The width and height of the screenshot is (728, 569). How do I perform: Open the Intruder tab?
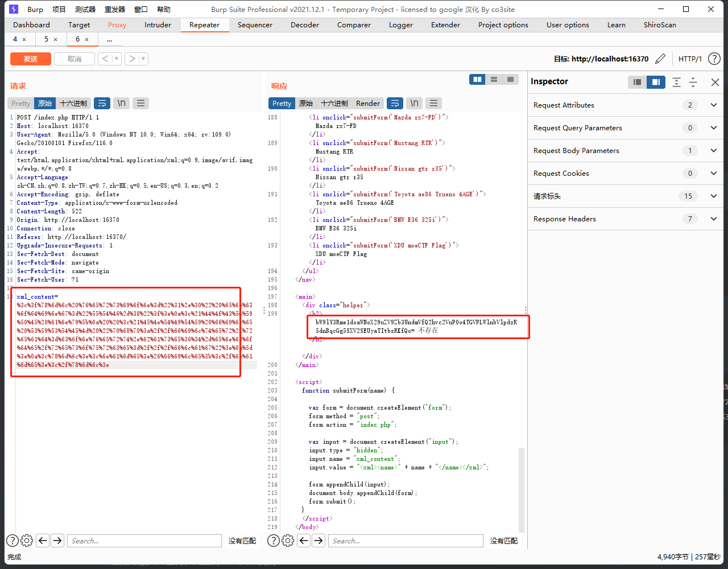[158, 24]
